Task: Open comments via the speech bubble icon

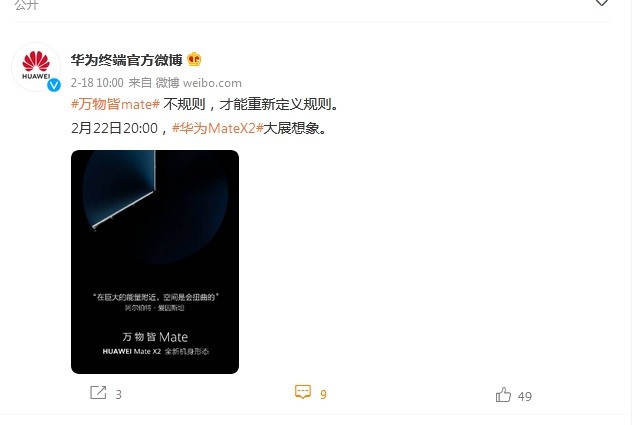Action: (303, 392)
